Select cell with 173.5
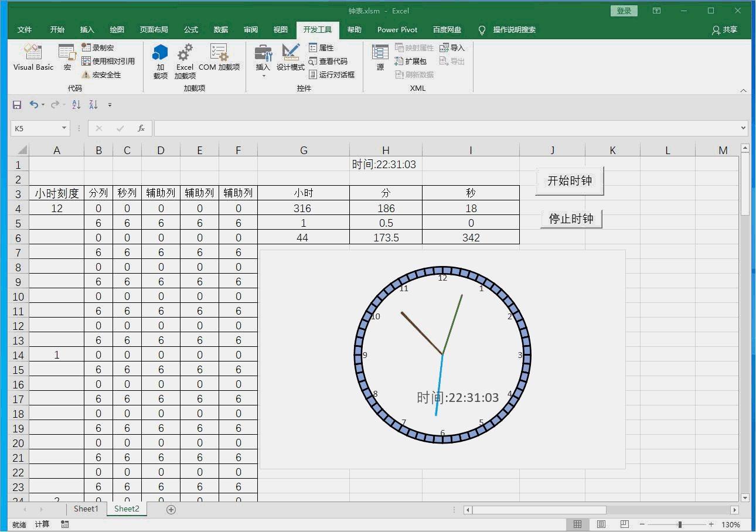The height and width of the screenshot is (532, 756). (x=386, y=237)
